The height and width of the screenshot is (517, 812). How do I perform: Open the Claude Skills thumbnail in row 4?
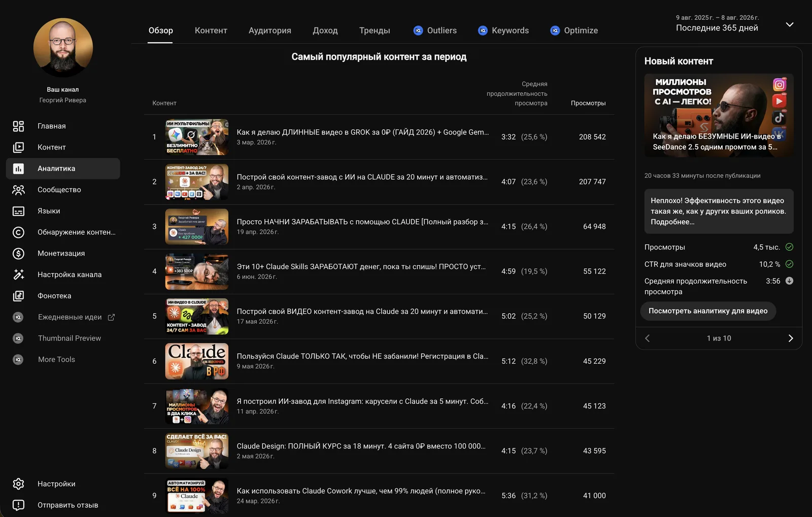click(197, 271)
